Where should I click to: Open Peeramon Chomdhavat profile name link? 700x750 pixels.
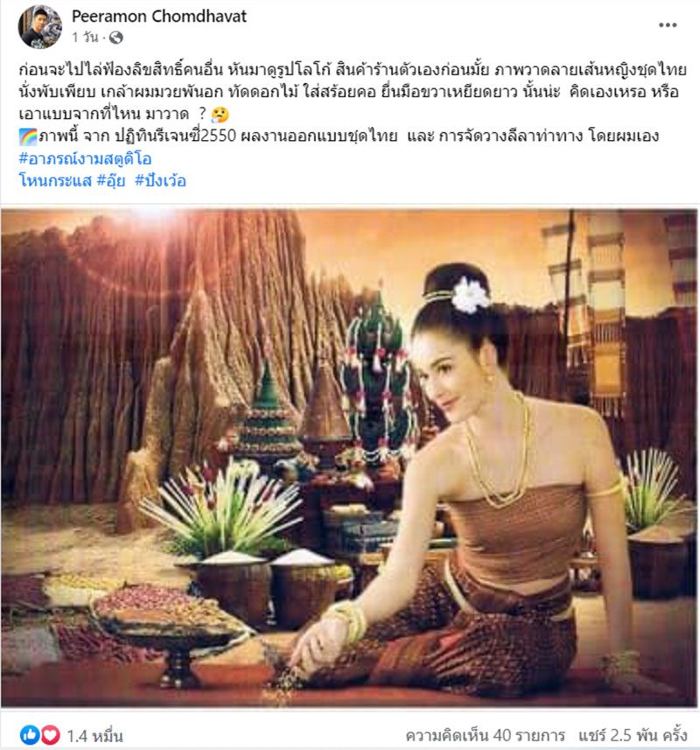point(158,17)
